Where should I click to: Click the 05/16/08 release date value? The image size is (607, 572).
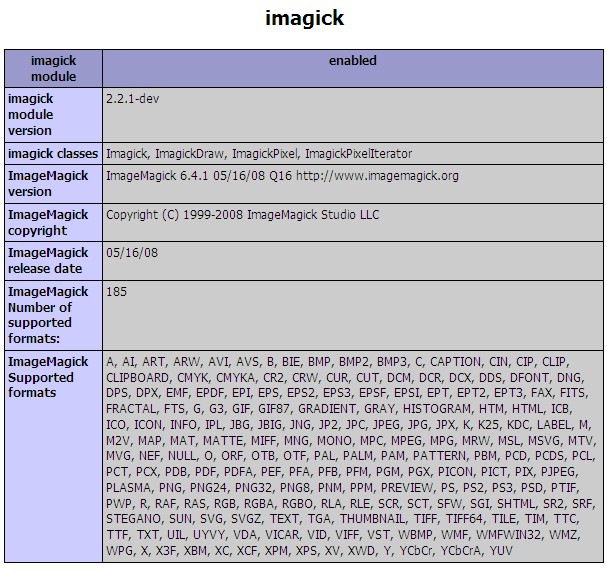tap(132, 253)
